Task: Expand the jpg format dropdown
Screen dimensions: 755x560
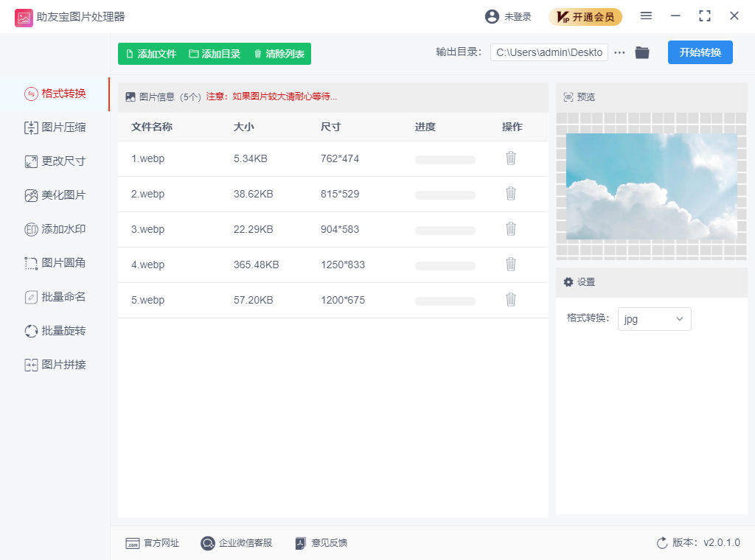Action: [654, 319]
